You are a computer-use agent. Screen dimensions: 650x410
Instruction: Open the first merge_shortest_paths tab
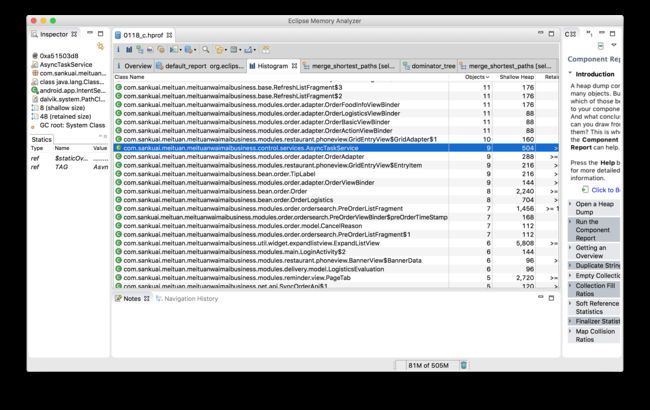(x=349, y=66)
